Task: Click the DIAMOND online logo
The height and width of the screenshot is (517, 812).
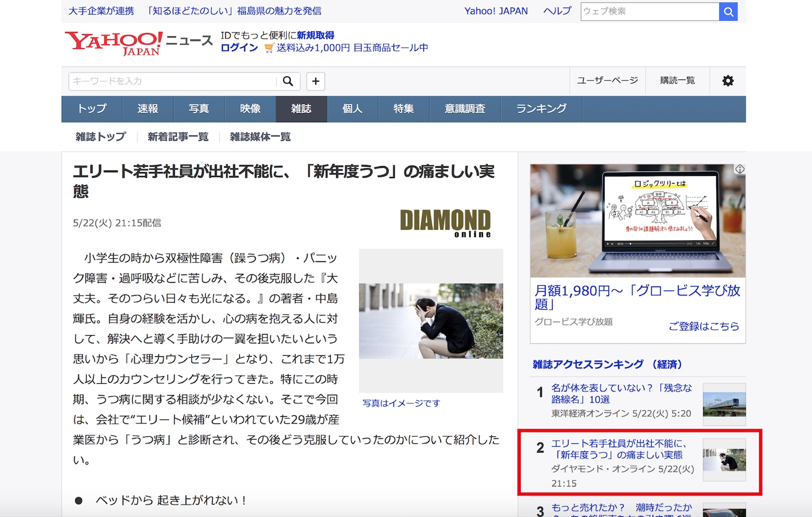Action: [x=445, y=224]
